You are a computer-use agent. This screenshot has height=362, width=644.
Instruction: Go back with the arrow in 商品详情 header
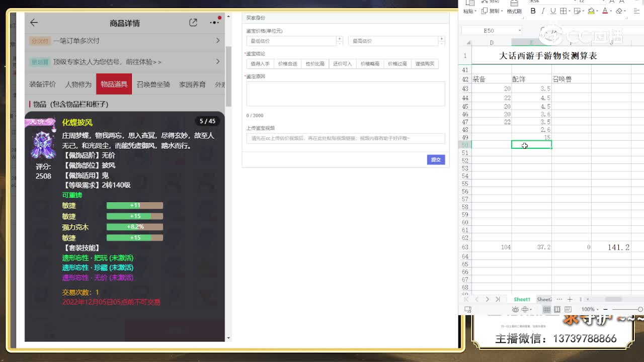(34, 23)
